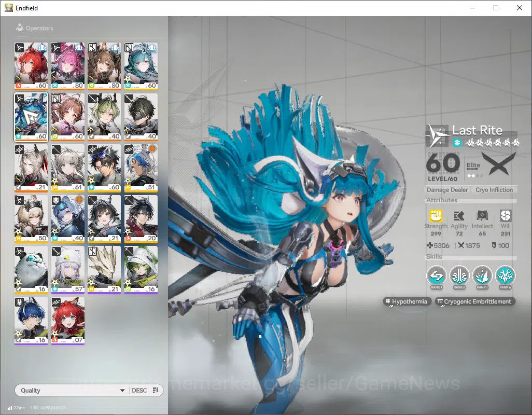The width and height of the screenshot is (532, 415).
Task: Click the Will value 231
Action: coord(505,233)
